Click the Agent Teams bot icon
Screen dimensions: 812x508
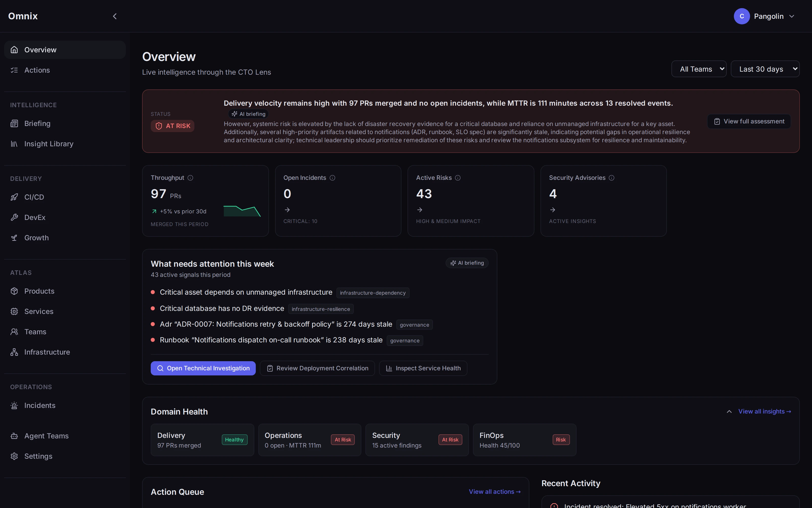click(14, 436)
